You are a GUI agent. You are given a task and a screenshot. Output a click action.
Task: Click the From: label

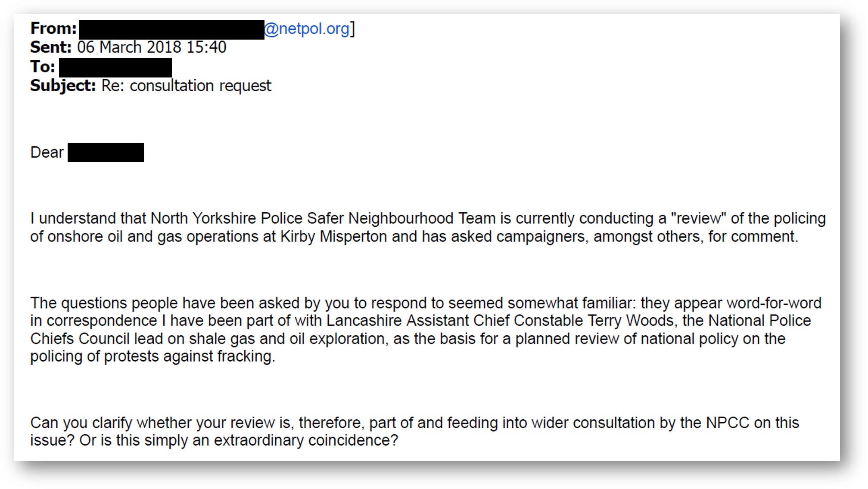coord(53,28)
